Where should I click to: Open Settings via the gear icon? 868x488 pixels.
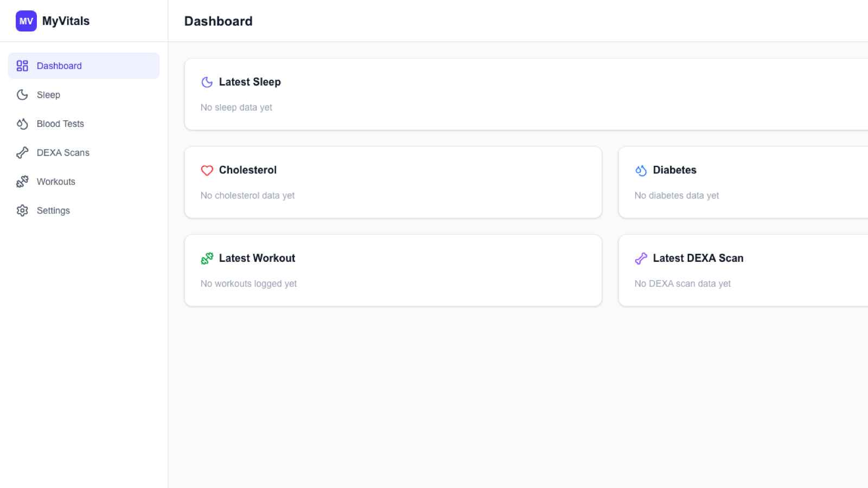(22, 210)
